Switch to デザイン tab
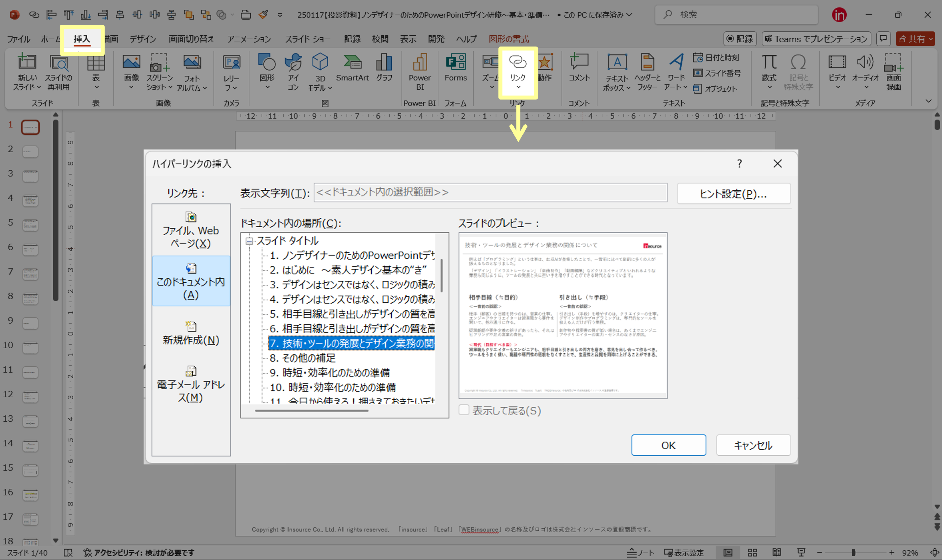This screenshot has width=942, height=560. click(x=143, y=39)
